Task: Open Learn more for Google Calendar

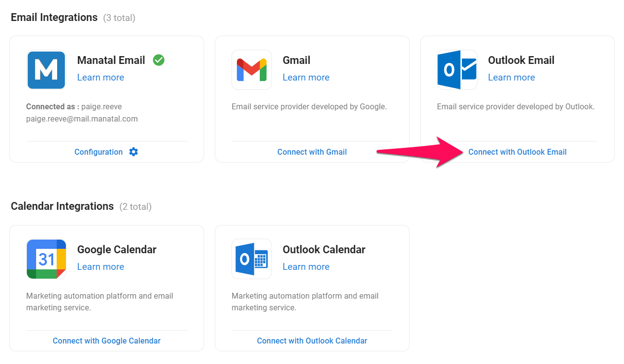Action: [x=101, y=266]
